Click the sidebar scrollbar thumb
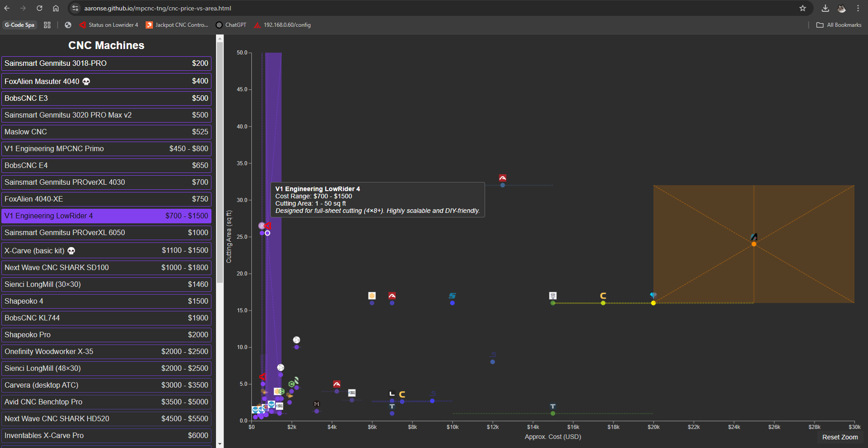This screenshot has width=868, height=448. 220,162
